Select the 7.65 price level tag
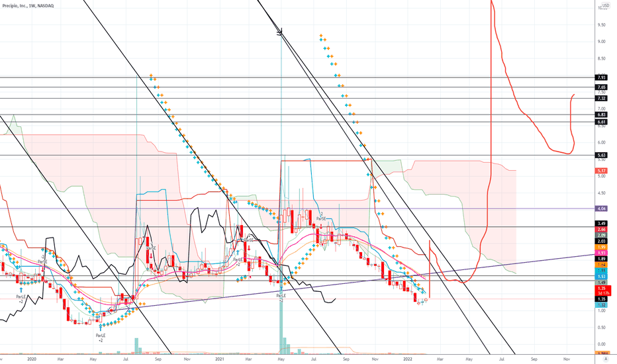Screen dimensions: 617x364 tap(602, 87)
